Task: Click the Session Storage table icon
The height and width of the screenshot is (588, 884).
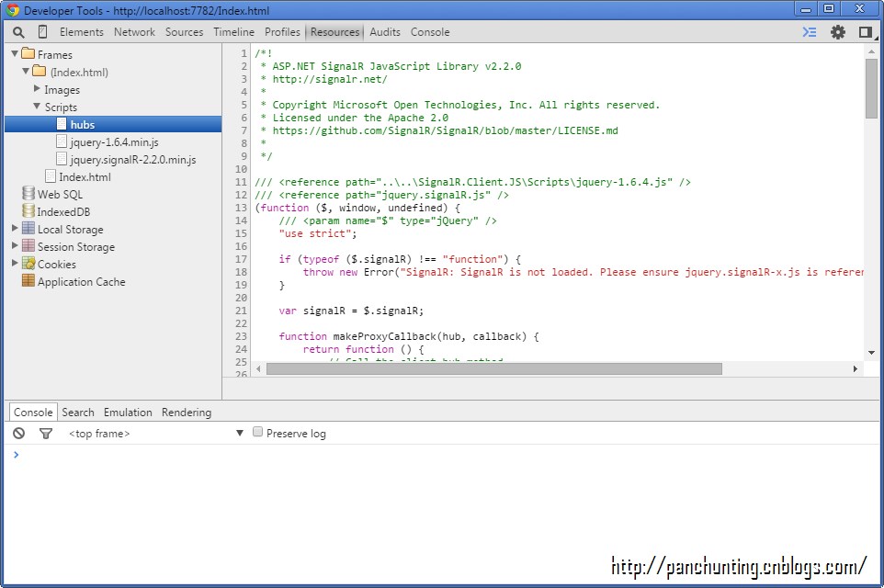Action: pyautogui.click(x=28, y=246)
